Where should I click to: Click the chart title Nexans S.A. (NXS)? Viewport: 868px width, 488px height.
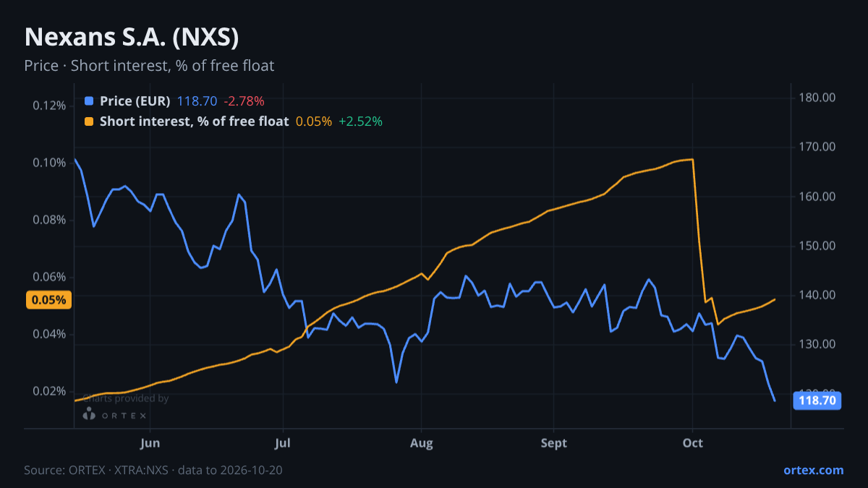point(132,37)
